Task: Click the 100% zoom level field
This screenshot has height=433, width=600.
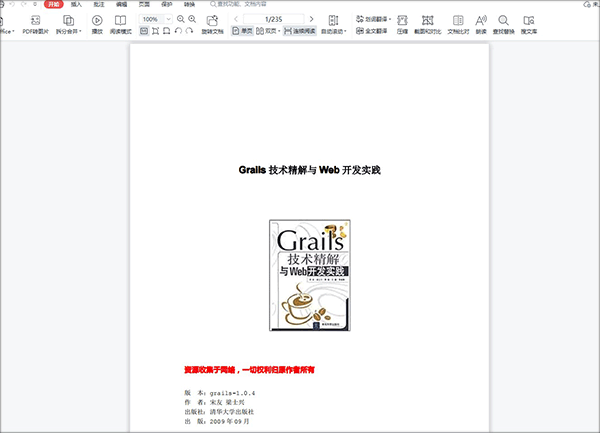Action: (152, 19)
